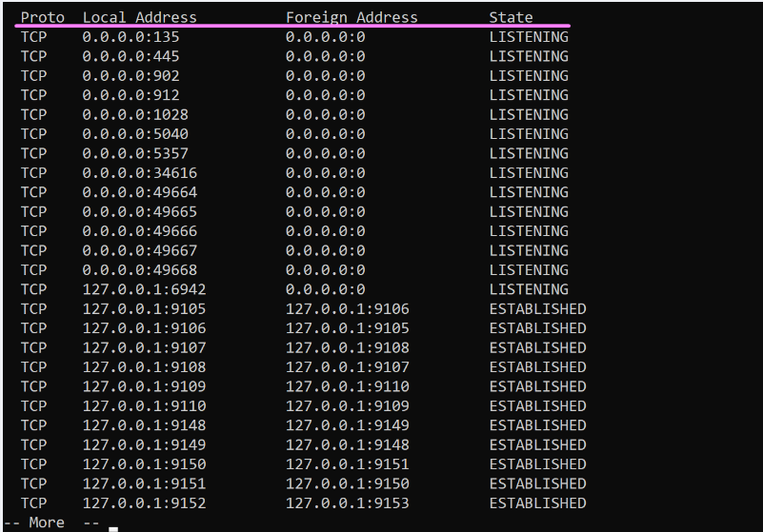The image size is (763, 532).
Task: Select local address 0.0.0.0:902
Action: (131, 76)
